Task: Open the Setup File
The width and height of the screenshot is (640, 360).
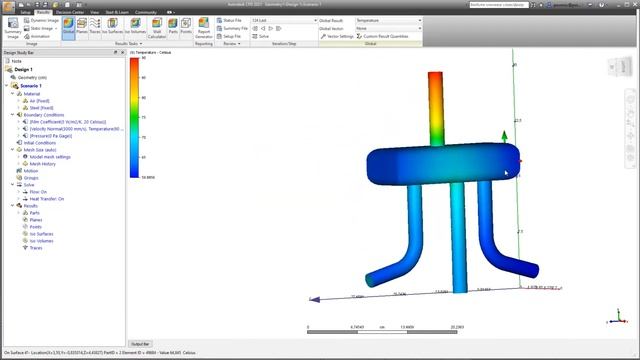Action: point(229,36)
